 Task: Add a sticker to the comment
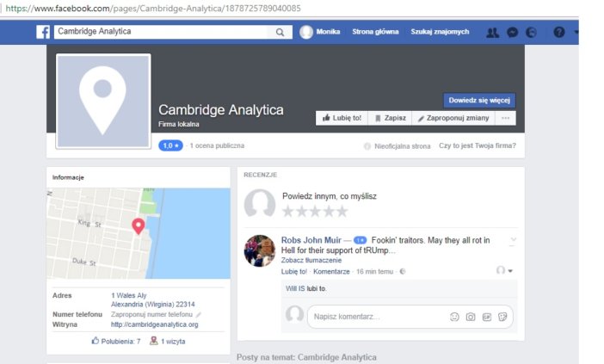[502, 317]
